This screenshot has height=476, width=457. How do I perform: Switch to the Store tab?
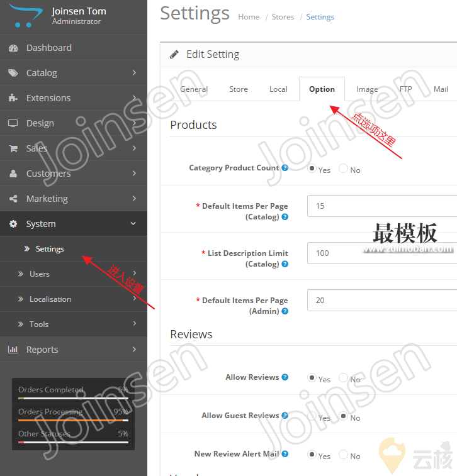coord(239,89)
